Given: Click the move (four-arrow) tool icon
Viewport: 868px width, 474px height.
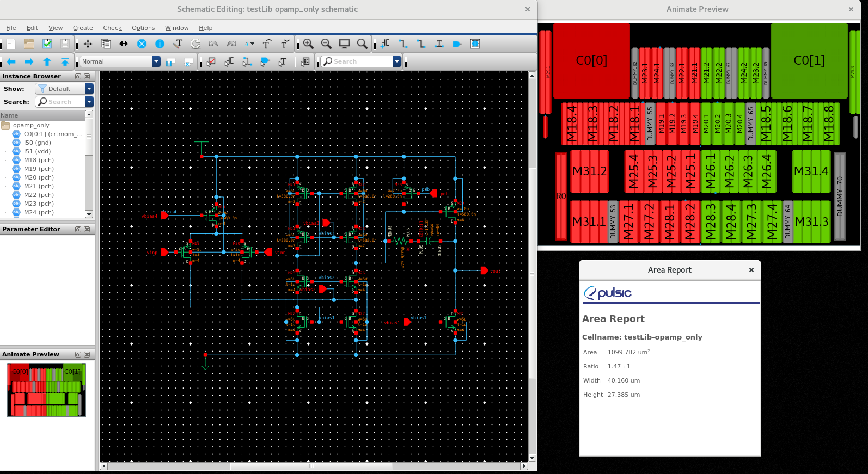Looking at the screenshot, I should click(88, 44).
